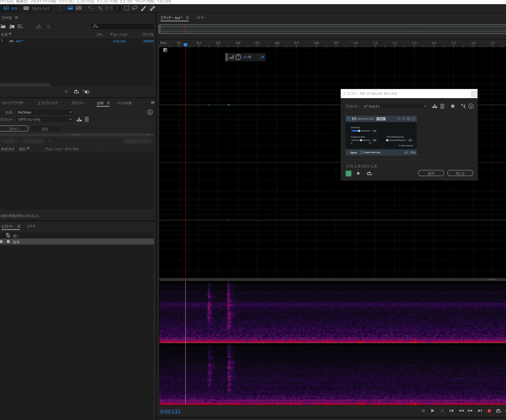Open the 効果 DeClicker dropdown
The width and height of the screenshot is (506, 420).
(44, 112)
